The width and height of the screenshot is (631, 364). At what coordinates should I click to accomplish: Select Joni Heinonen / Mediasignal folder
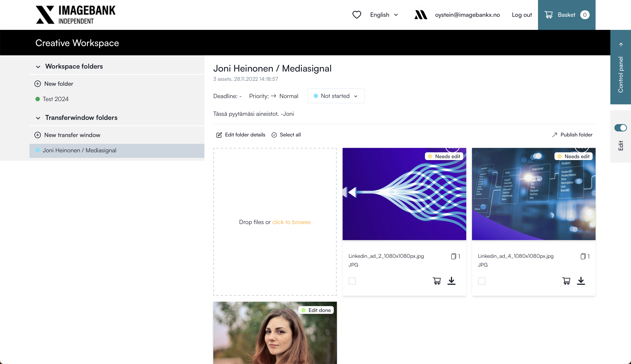79,150
